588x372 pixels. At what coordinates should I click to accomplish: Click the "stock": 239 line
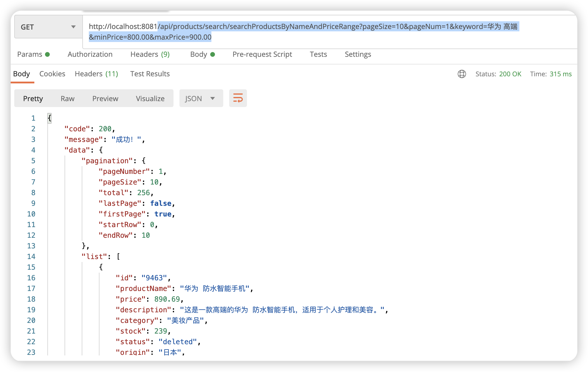click(143, 331)
